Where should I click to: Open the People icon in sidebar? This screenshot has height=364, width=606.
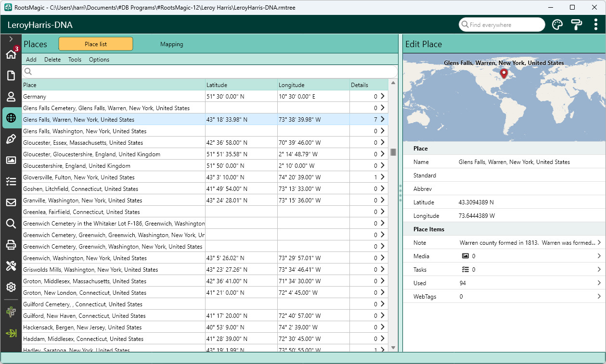[11, 97]
